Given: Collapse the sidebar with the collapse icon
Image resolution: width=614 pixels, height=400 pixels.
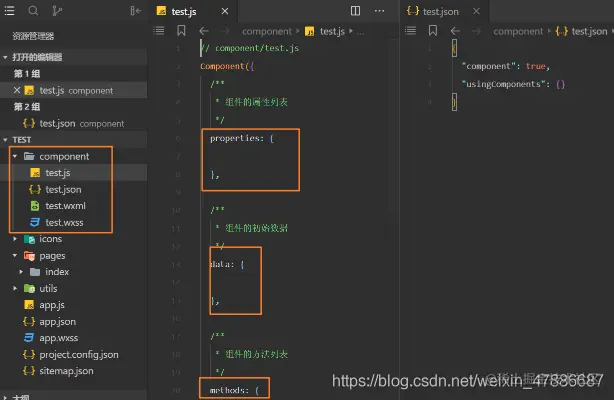Looking at the screenshot, I should [x=135, y=11].
